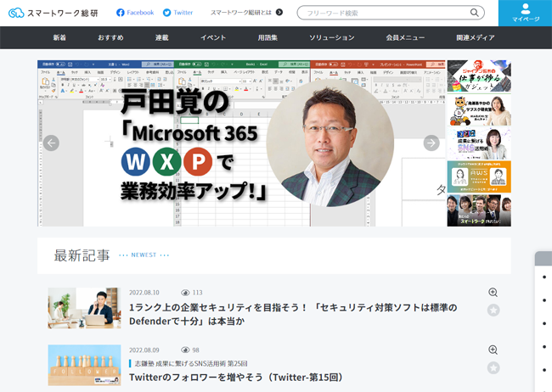Select the おすすめ menu item

click(110, 37)
